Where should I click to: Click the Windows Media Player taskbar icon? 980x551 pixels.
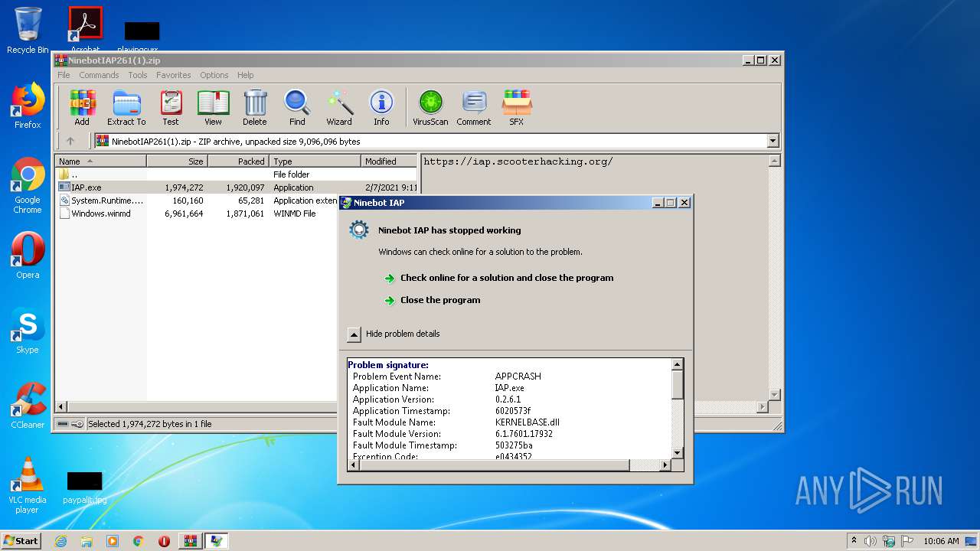click(x=113, y=541)
